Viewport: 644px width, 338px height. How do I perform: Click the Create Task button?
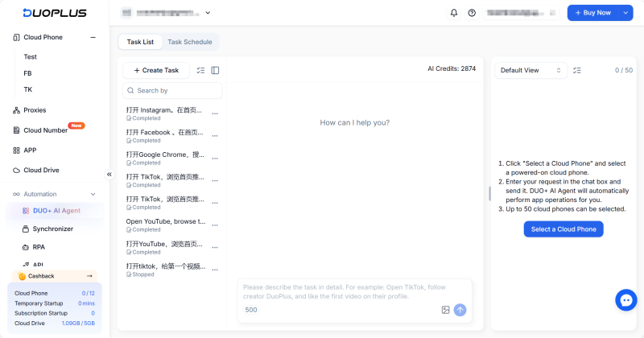[x=156, y=70]
